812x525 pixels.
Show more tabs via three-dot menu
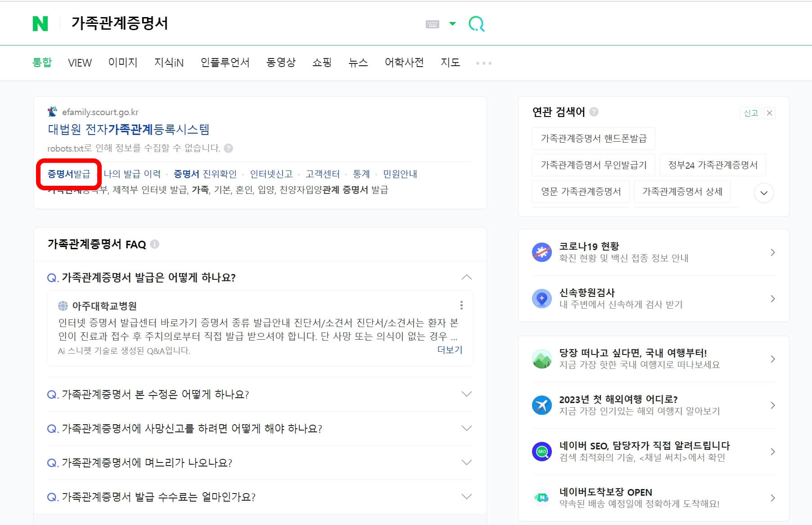[484, 63]
